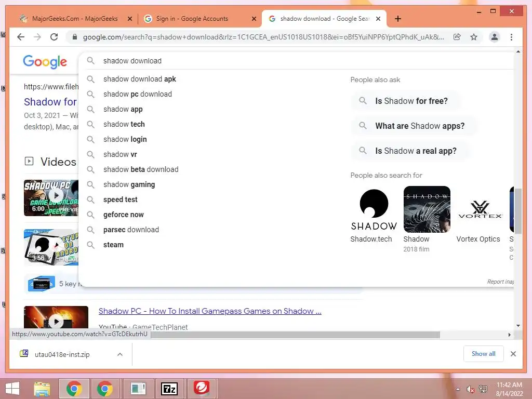The width and height of the screenshot is (532, 399).
Task: Play the Shadow PC 6:00 video thumbnail
Action: (51, 198)
